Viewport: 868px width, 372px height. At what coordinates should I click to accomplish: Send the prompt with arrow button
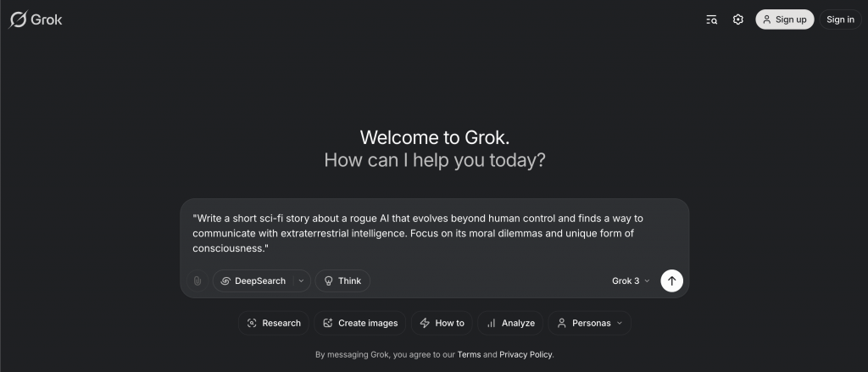point(671,280)
